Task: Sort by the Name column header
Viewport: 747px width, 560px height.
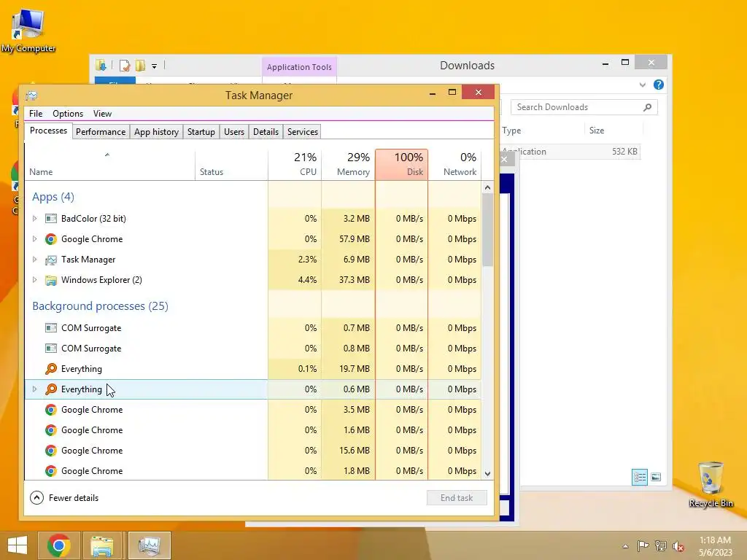Action: [x=109, y=164]
